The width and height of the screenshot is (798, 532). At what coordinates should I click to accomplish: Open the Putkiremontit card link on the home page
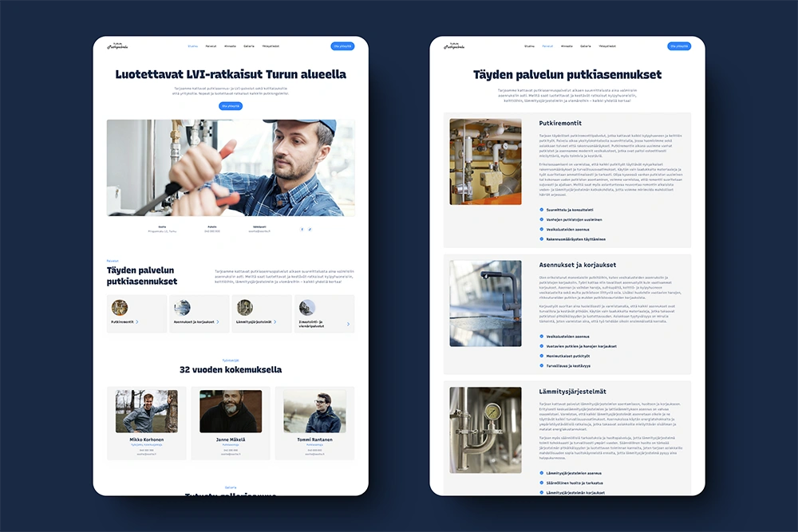[137, 313]
